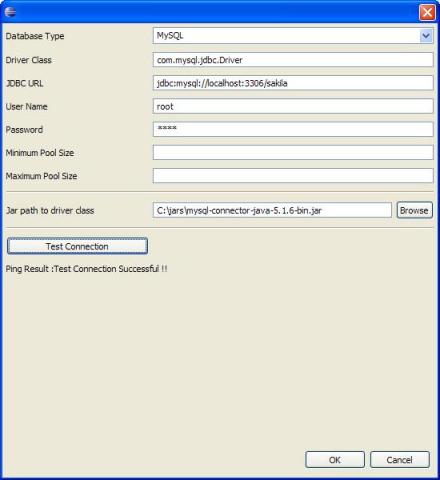This screenshot has height=480, width=440.
Task: Cancel the connection dialog
Action: point(400,460)
